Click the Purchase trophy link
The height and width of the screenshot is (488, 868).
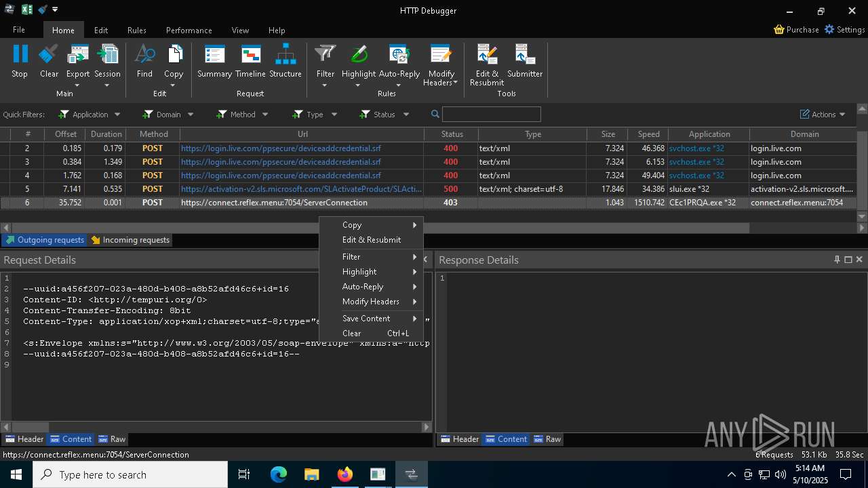(x=797, y=30)
